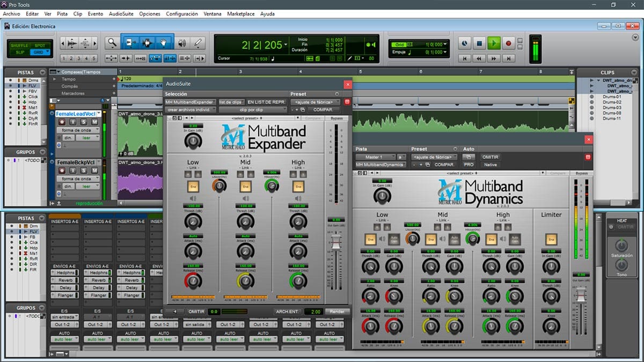Click the Expander In Gain knob
Viewport: 644px width, 362px height.
193,141
